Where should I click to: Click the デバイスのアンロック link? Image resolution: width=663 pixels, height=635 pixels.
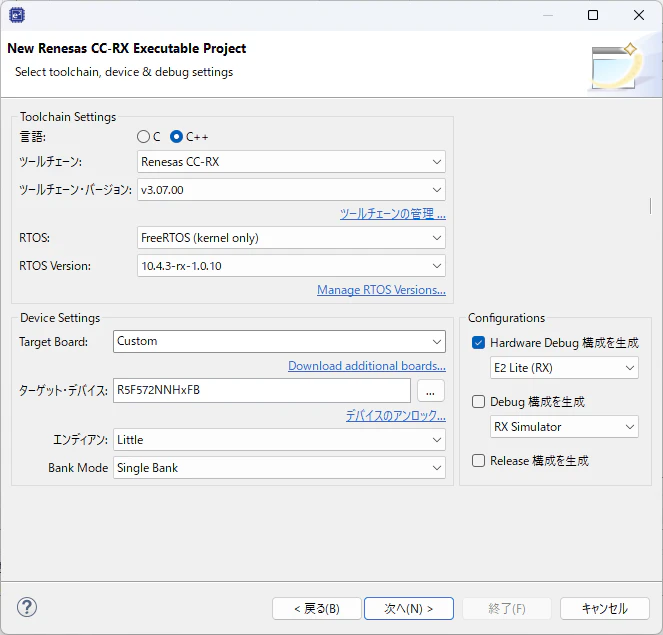[x=396, y=416]
